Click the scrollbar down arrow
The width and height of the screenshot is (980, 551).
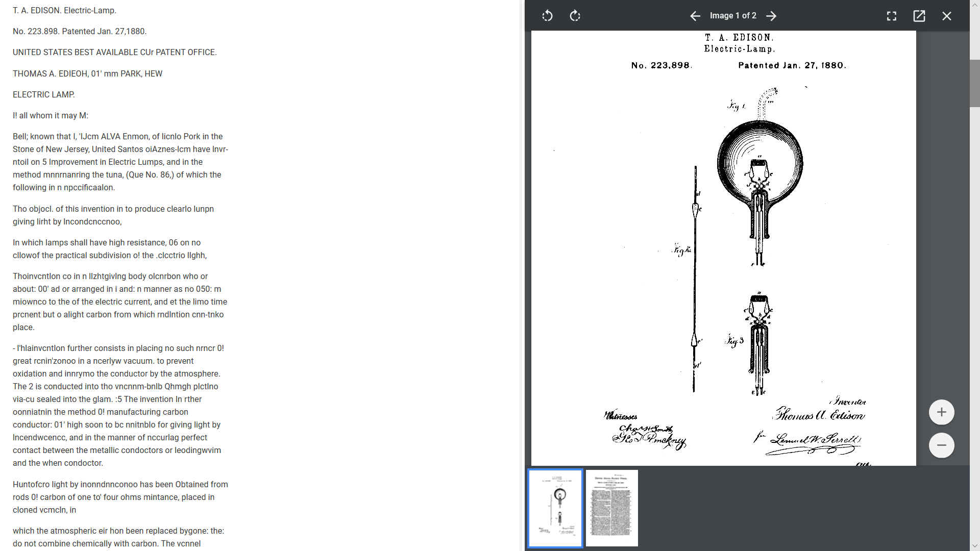coord(975,546)
